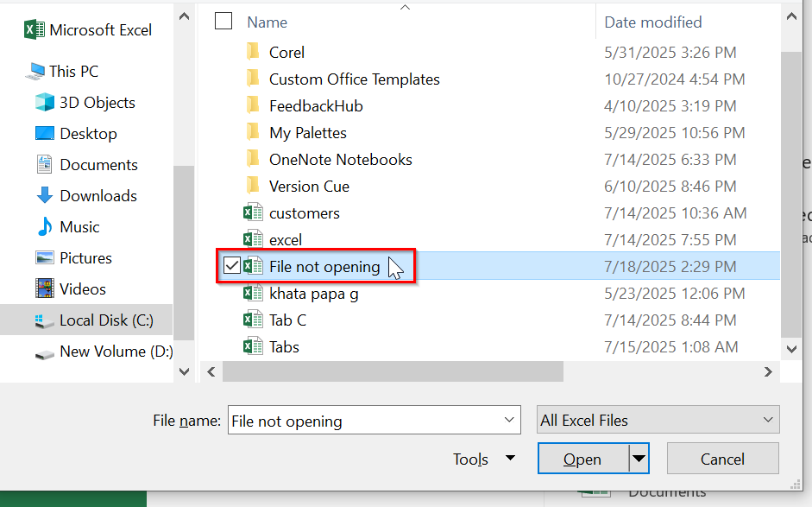Click date 7/18/2025 2:29 PM

point(670,267)
